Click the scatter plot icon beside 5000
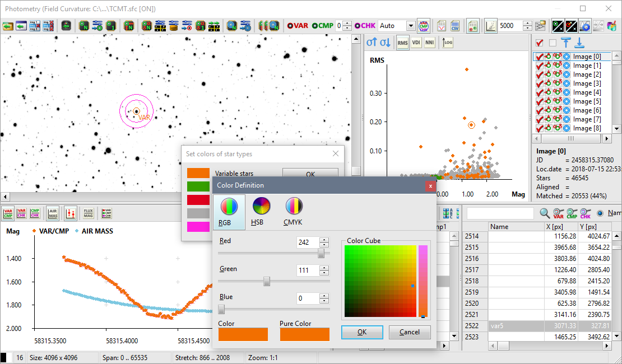The image size is (622, 364). 491,26
